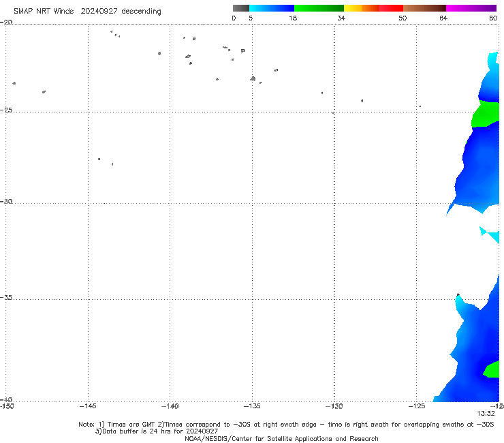Click the swath time '13:32'
This screenshot has height=443, width=504.
(486, 414)
